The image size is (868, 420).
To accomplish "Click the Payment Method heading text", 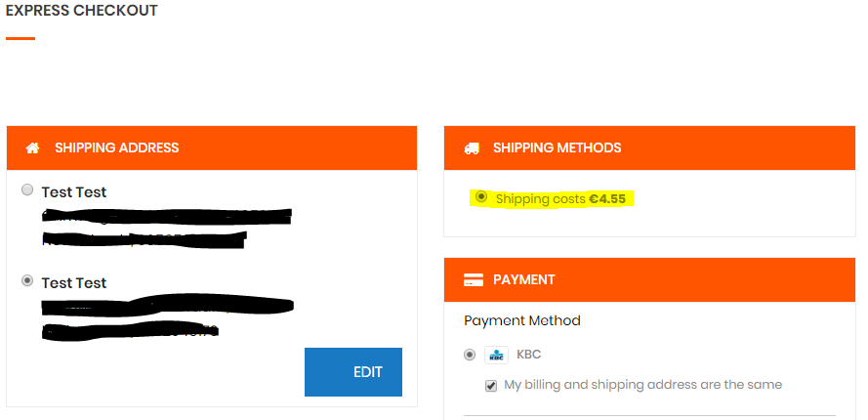I will pyautogui.click(x=522, y=320).
